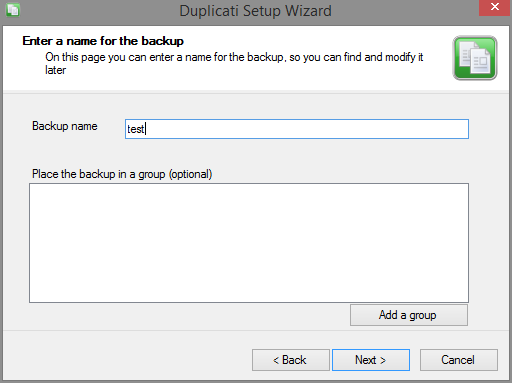Click 'Place the backup in a group (optional)' label
Screen dimensions: 512x383
[x=122, y=174]
